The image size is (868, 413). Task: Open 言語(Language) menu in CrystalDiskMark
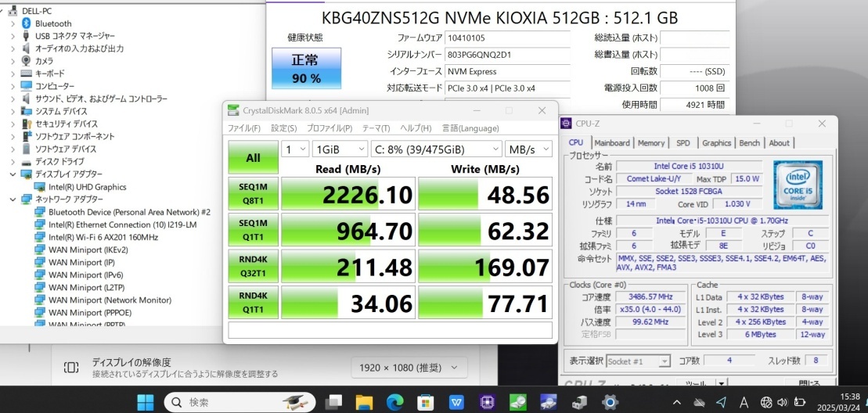(470, 128)
